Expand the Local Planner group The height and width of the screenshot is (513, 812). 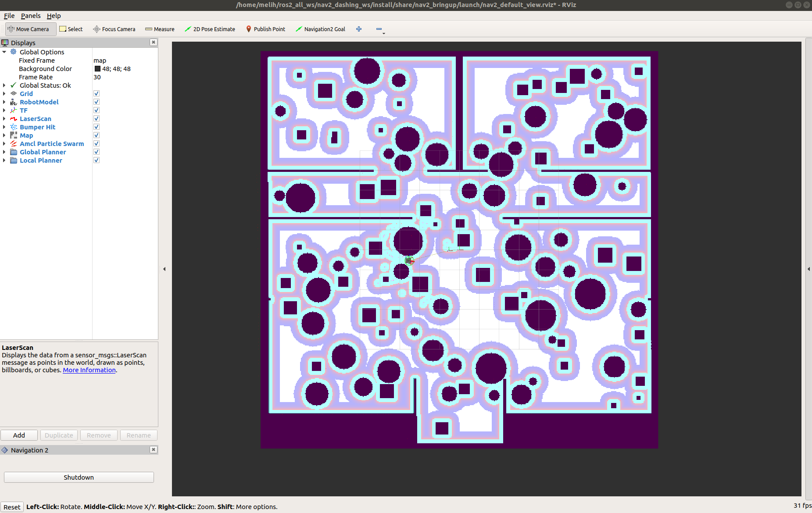pyautogui.click(x=4, y=160)
